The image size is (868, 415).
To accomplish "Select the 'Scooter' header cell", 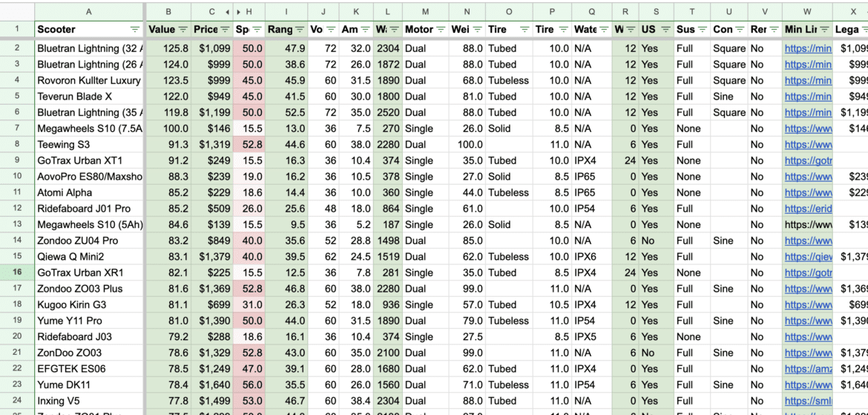I will point(89,30).
